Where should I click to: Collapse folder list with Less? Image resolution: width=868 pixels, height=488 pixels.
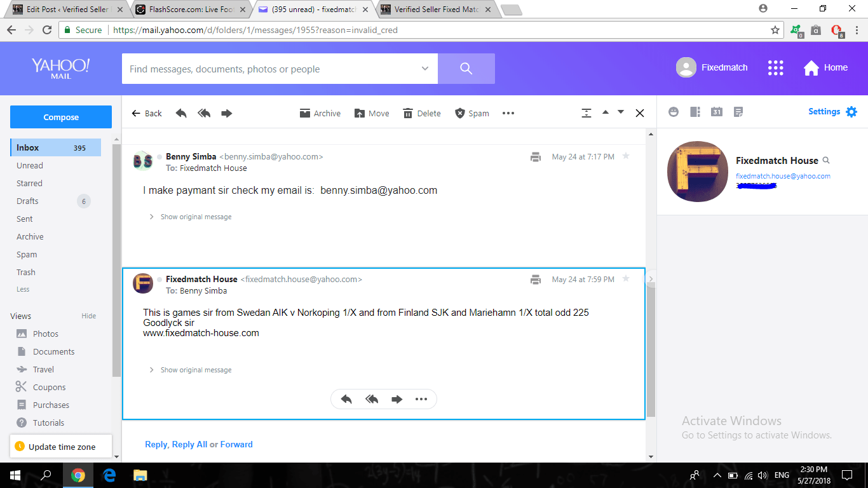point(23,289)
